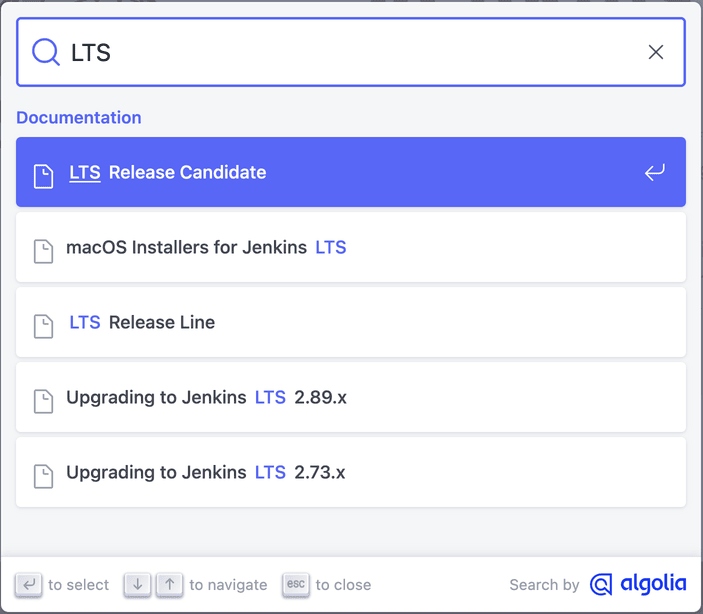Click the Documentation section heading
703x614 pixels.
(x=79, y=117)
